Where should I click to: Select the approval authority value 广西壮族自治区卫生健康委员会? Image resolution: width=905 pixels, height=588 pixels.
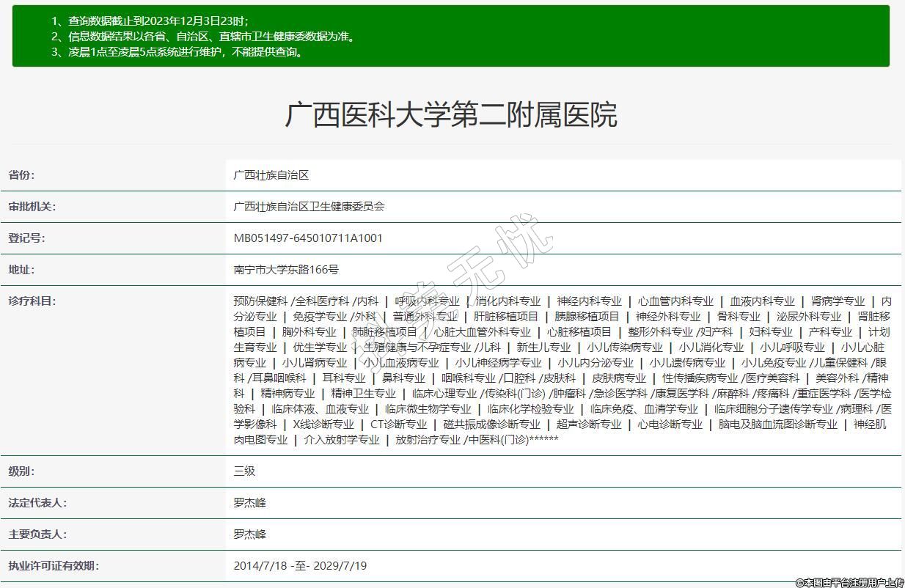(x=309, y=207)
